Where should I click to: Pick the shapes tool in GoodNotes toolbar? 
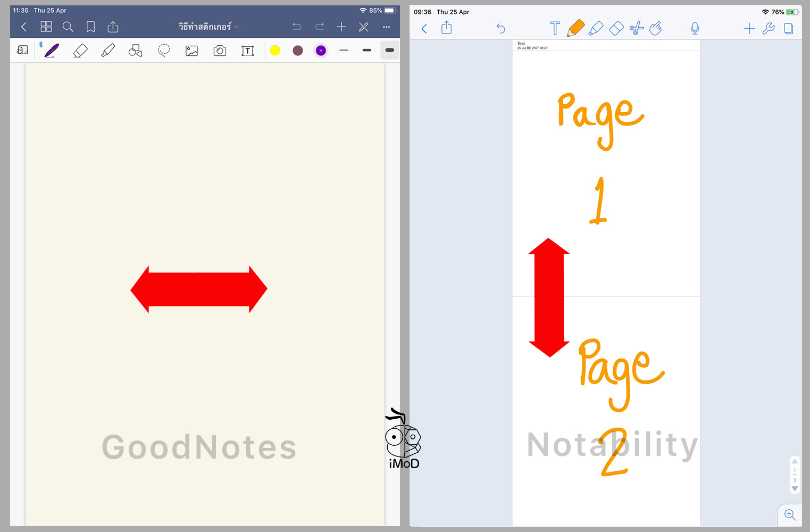coord(136,51)
